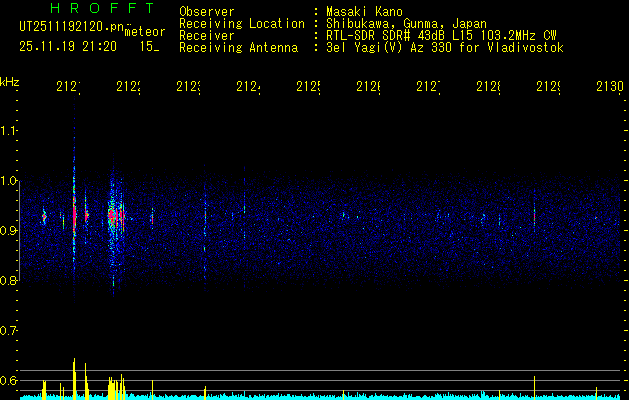This screenshot has width=629, height=400.
Task: Click the "Receiver" label
Action: (207, 36)
